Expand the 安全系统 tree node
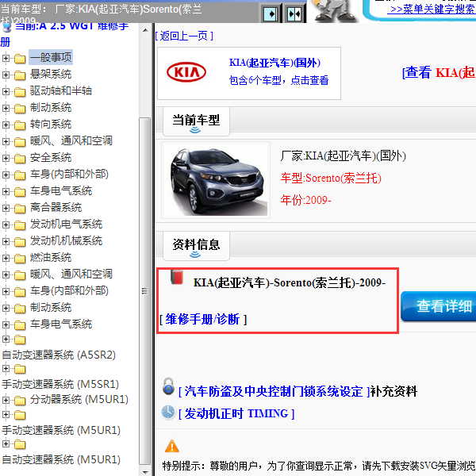The height and width of the screenshot is (476, 476). [6, 158]
